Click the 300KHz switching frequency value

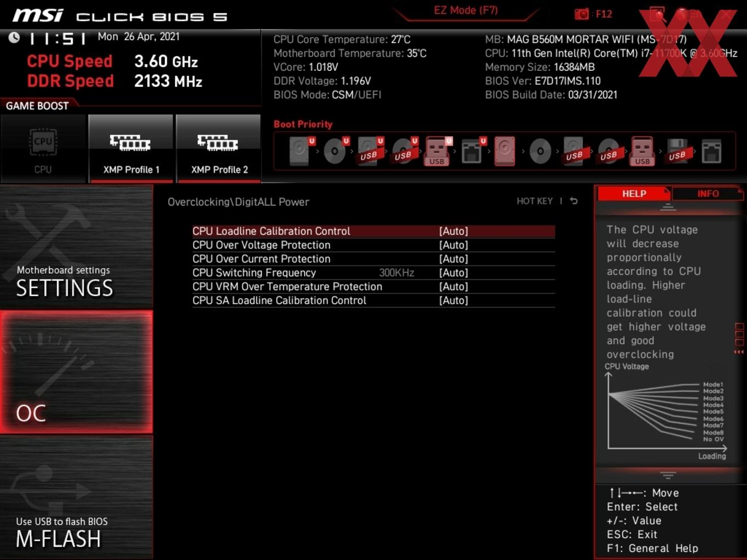[x=397, y=273]
